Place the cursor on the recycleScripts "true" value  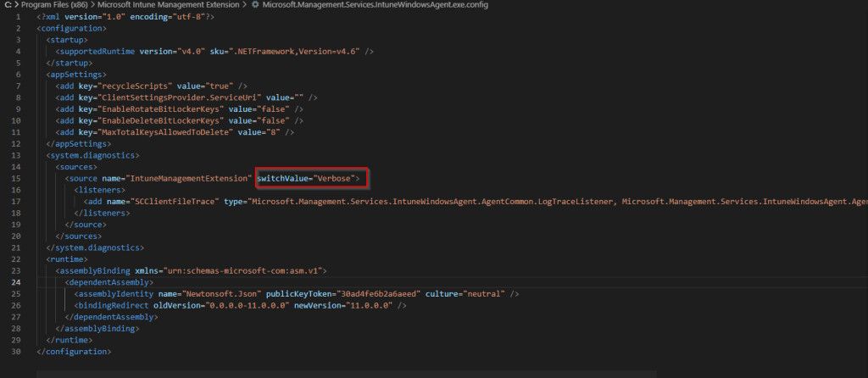coord(221,86)
